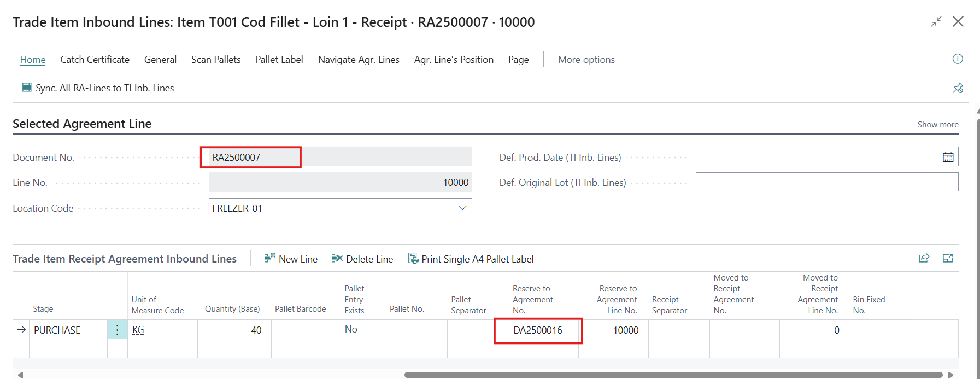Switch to the Catch Certificate tab
Viewport: 980px width, 379px height.
[x=95, y=60]
